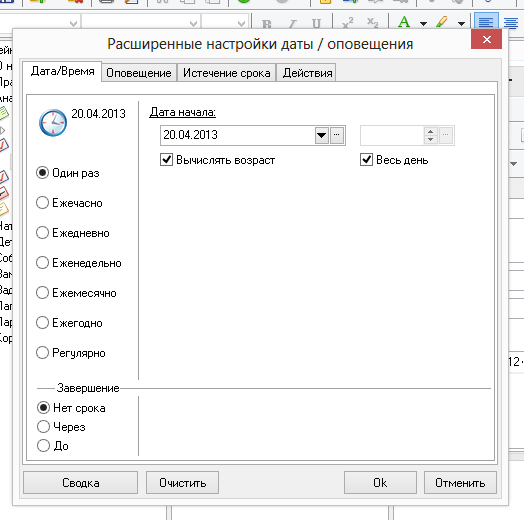Close the dialog with red X
The height and width of the screenshot is (520, 524).
click(486, 39)
